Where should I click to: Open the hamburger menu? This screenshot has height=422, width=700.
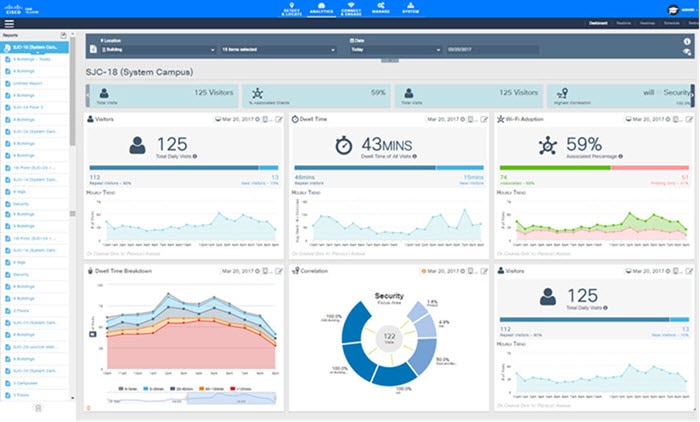point(9,24)
